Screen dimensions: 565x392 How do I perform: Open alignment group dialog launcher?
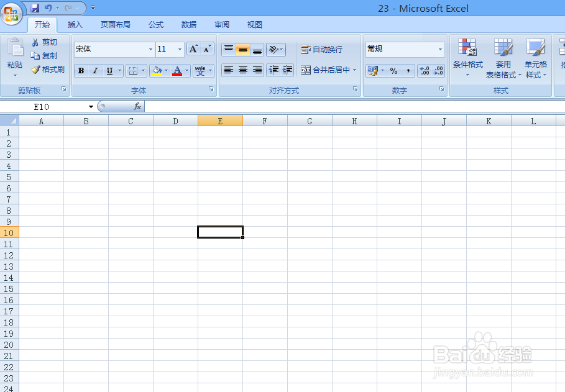tap(356, 89)
